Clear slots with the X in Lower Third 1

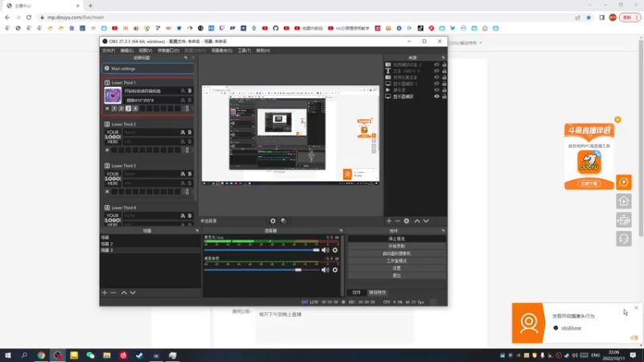tap(107, 109)
